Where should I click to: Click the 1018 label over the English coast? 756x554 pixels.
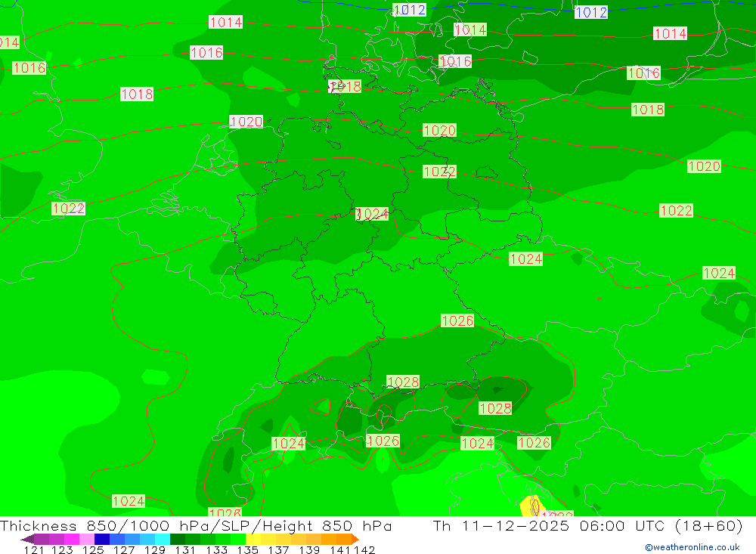(x=137, y=94)
